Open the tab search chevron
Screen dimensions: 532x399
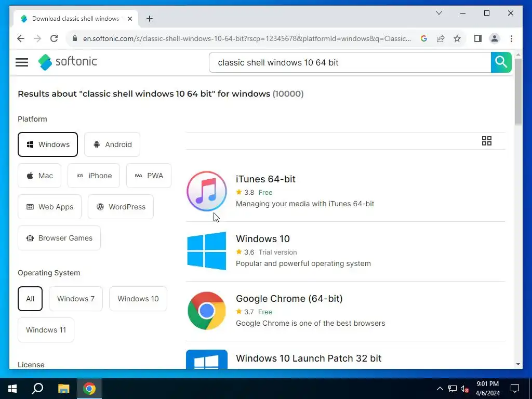tap(438, 13)
